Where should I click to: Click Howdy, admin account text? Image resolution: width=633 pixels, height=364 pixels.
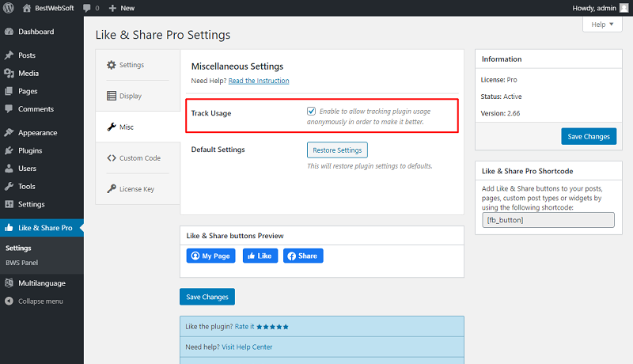pyautogui.click(x=594, y=8)
